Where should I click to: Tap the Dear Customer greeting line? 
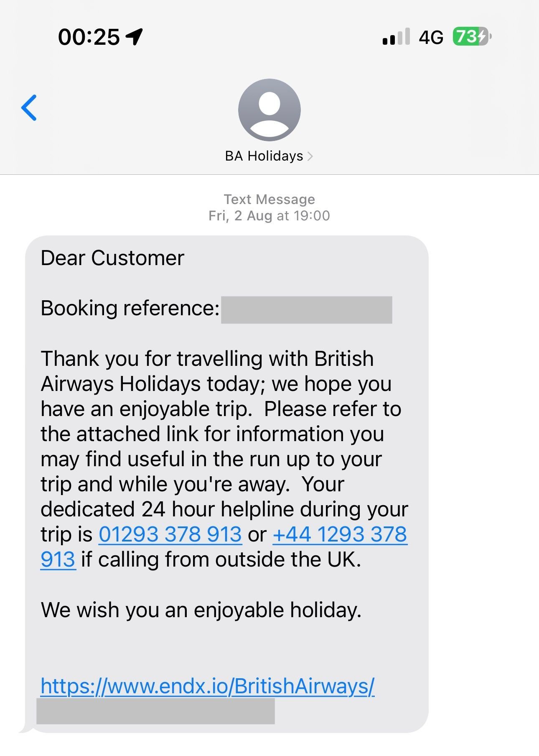pyautogui.click(x=112, y=258)
